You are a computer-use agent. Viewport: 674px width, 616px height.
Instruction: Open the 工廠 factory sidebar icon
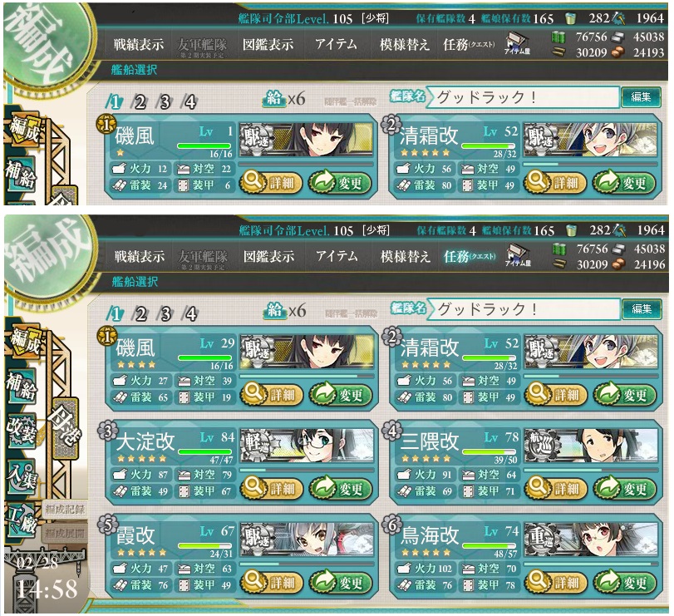pyautogui.click(x=21, y=520)
